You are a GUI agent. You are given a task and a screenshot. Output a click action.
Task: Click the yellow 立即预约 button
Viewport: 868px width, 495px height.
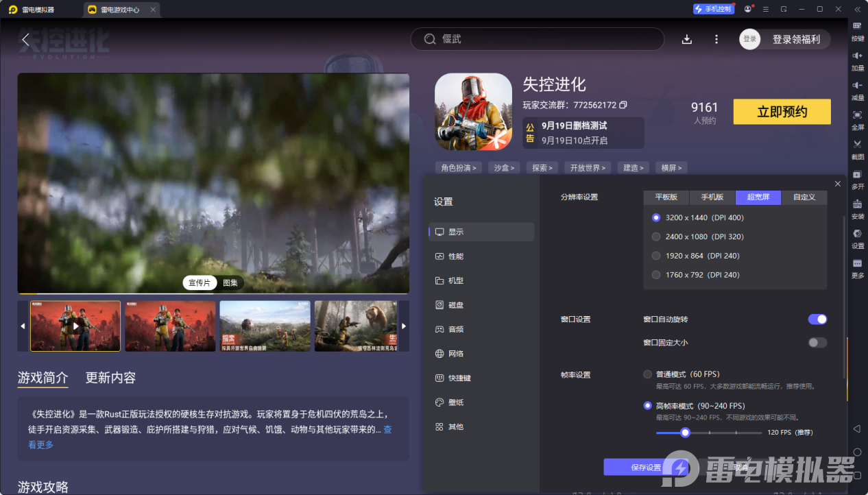click(782, 112)
